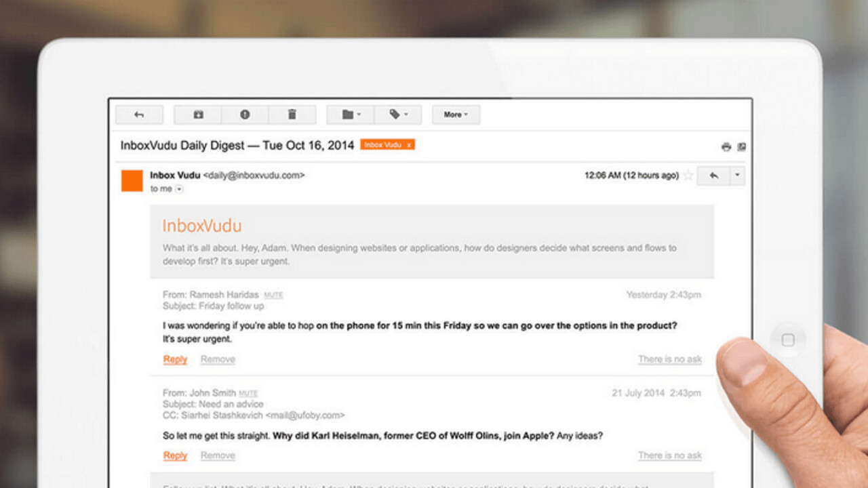Image resolution: width=868 pixels, height=488 pixels.
Task: Click the CC: Siarhei Stashkevich line
Action: pos(254,415)
